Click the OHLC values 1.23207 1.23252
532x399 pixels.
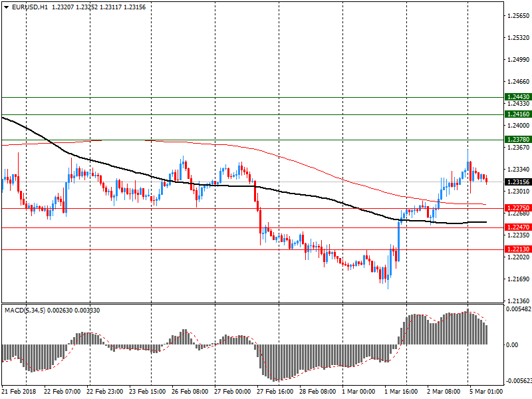click(x=74, y=7)
